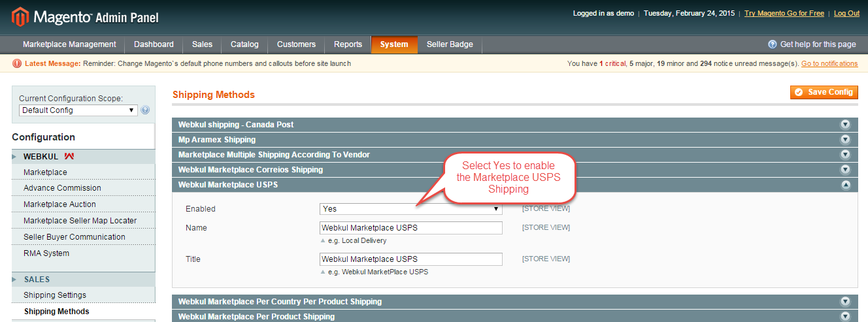Click the Latest Message alert icon
This screenshot has width=868, height=322.
(x=17, y=63)
